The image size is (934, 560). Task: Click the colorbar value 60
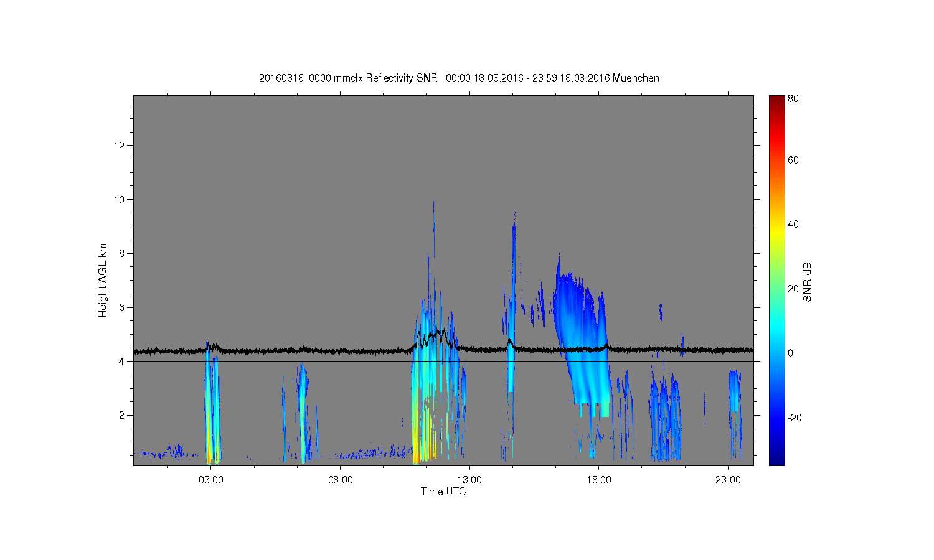[793, 161]
